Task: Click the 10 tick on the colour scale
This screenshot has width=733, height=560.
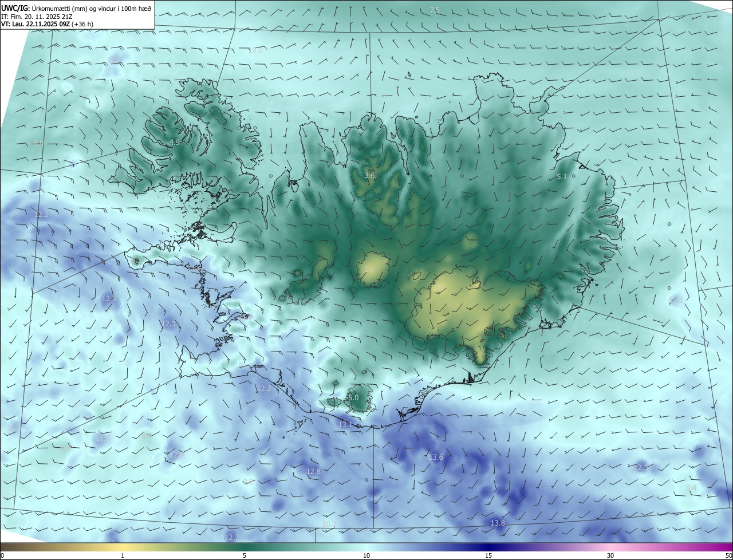Action: 366,555
